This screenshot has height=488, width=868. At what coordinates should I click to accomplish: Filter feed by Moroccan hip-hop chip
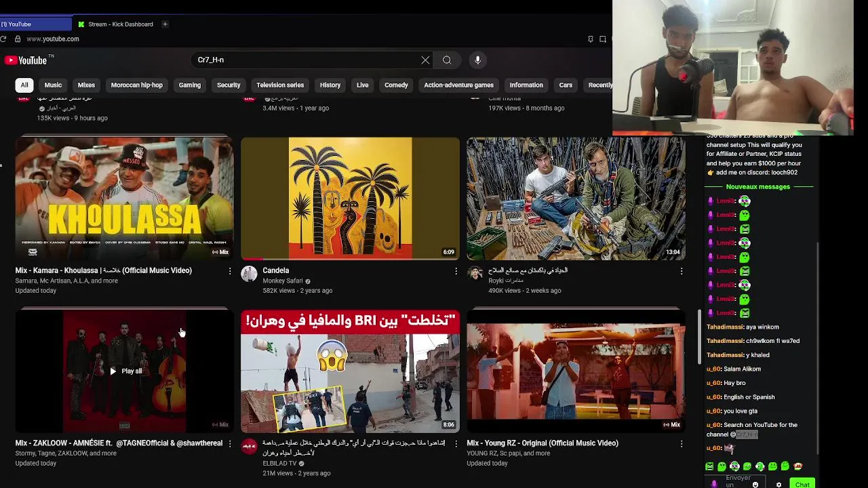click(137, 85)
